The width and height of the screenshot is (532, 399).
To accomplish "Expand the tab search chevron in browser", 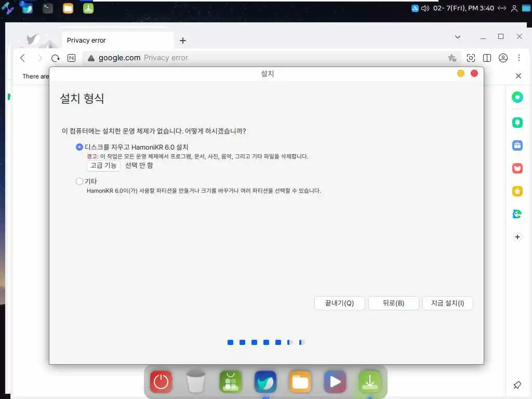I will click(458, 37).
